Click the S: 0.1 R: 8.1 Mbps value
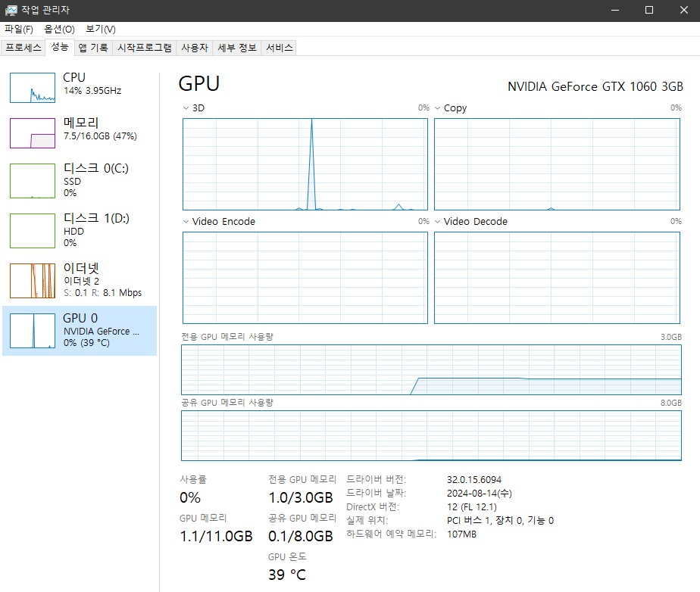 103,293
